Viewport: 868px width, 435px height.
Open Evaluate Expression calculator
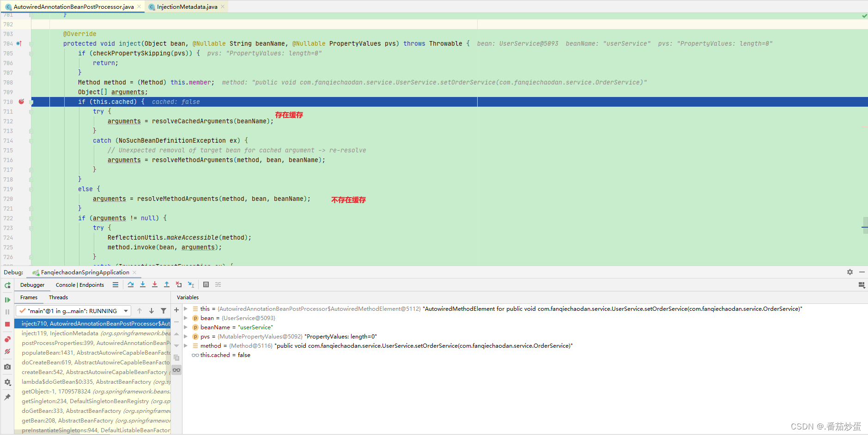click(x=206, y=284)
